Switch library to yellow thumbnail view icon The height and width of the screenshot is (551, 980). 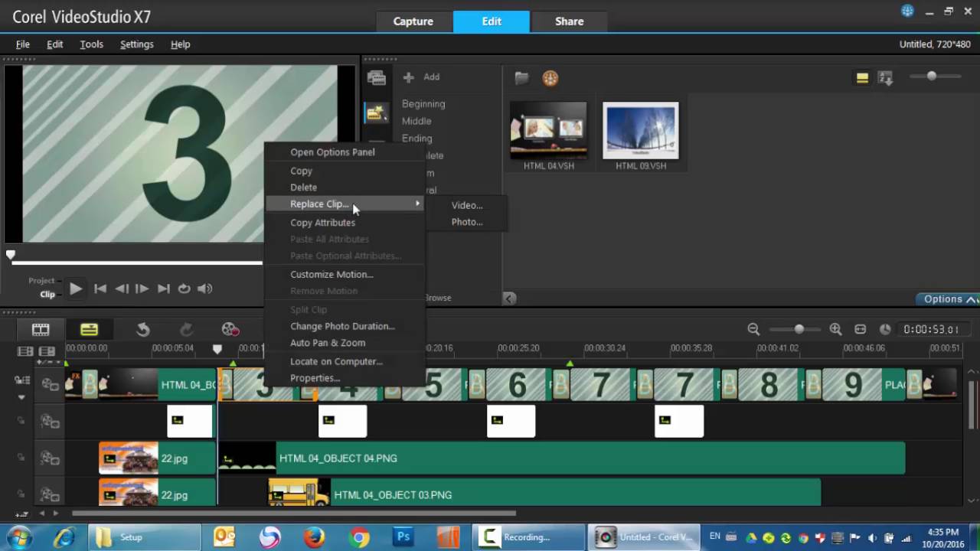pyautogui.click(x=862, y=78)
